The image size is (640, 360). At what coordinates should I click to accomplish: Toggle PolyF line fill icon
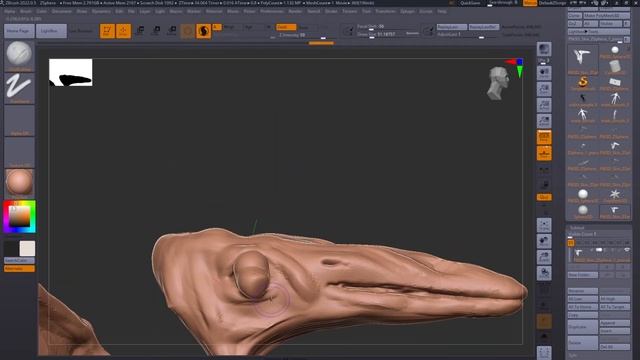click(x=544, y=290)
